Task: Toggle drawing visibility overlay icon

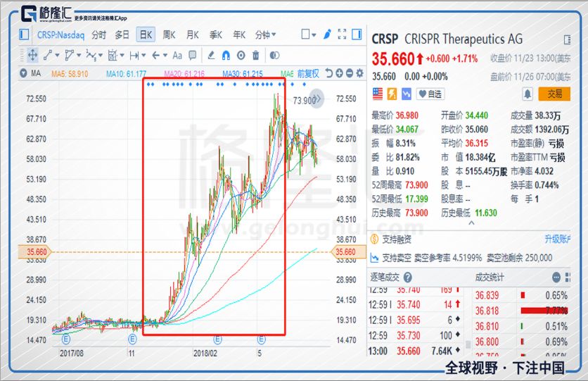Action: click(274, 56)
